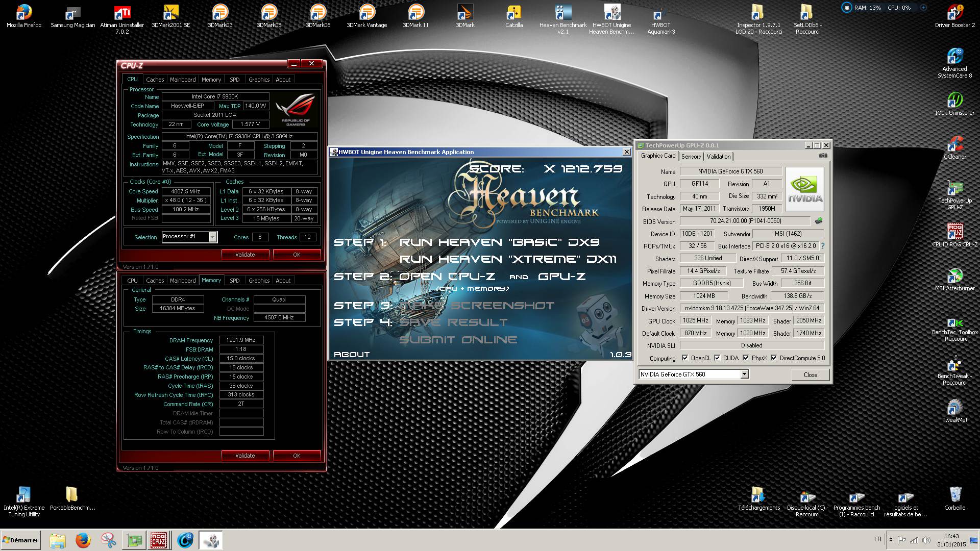Click the Démarrer start button
980x551 pixels.
(x=20, y=540)
